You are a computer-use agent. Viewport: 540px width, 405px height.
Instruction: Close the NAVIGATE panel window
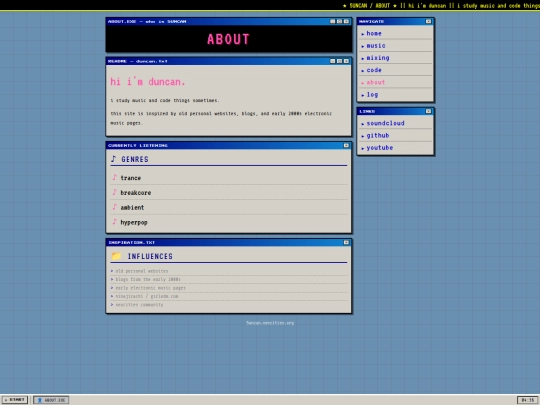coord(428,21)
